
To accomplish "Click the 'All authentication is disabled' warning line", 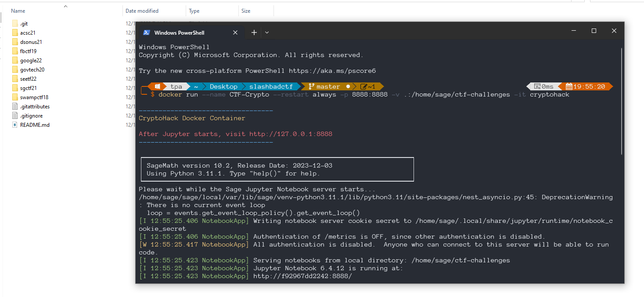I will coord(374,249).
